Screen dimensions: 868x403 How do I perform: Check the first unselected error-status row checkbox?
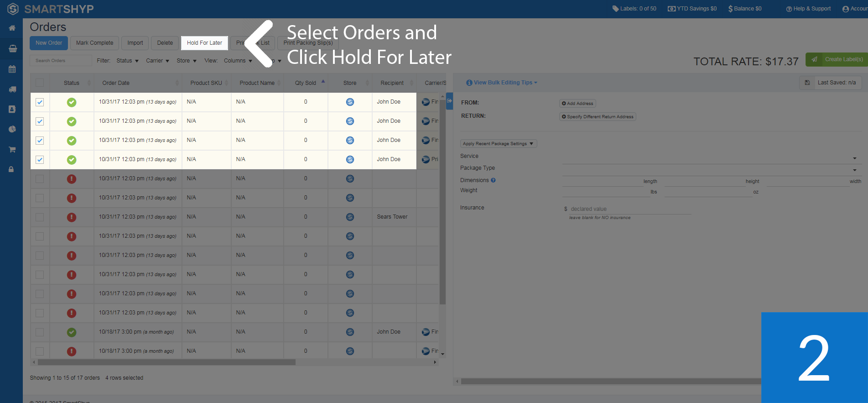(x=40, y=179)
